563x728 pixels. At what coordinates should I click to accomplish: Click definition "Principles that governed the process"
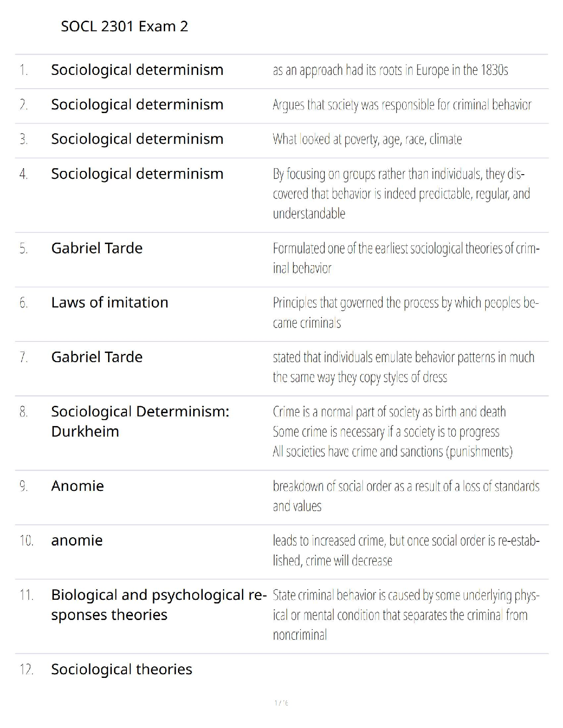405,313
